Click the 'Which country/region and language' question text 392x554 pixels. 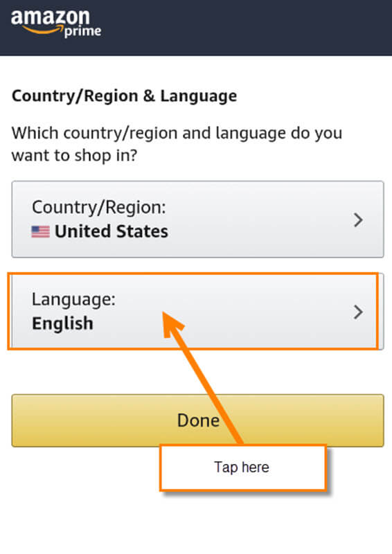click(177, 144)
